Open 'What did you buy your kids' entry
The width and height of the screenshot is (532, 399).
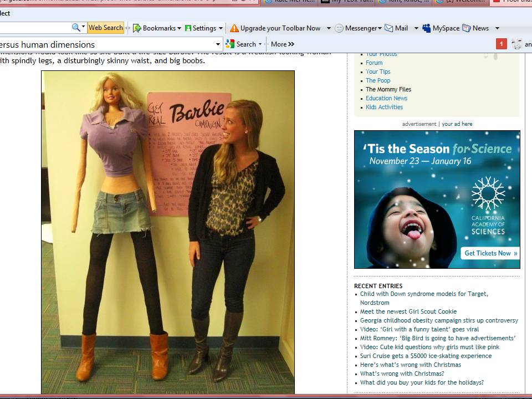coord(422,382)
